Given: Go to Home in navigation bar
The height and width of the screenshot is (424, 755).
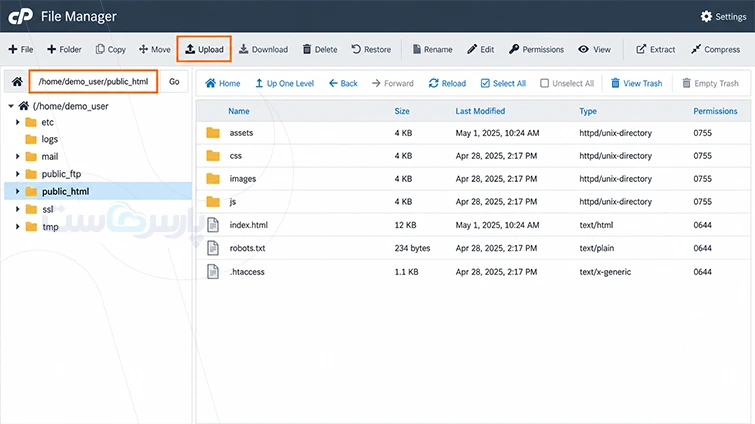Looking at the screenshot, I should [x=222, y=83].
